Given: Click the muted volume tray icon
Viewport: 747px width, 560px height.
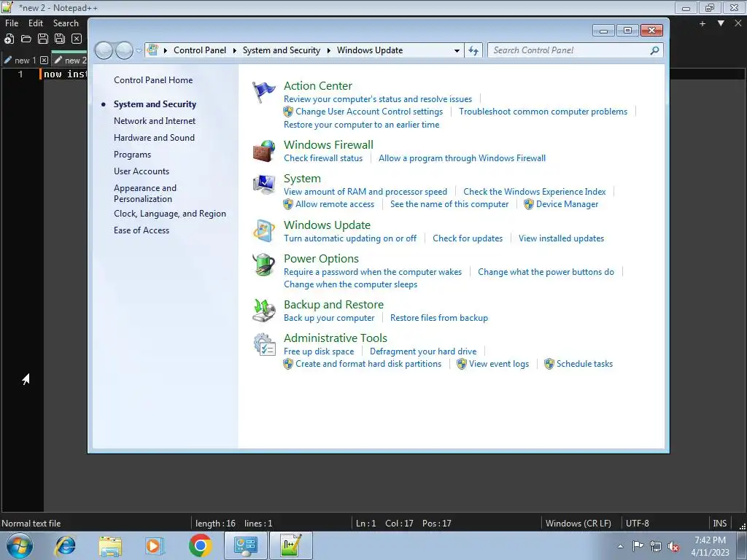Looking at the screenshot, I should 673,547.
